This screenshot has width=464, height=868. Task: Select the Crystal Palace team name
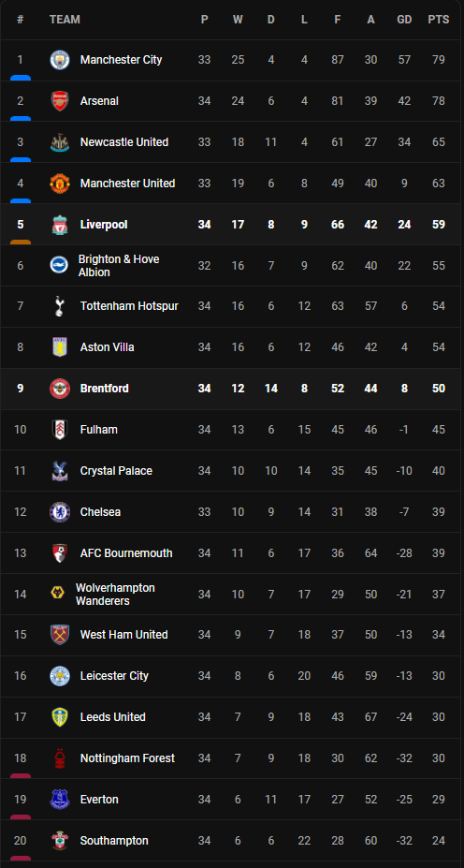(x=116, y=471)
